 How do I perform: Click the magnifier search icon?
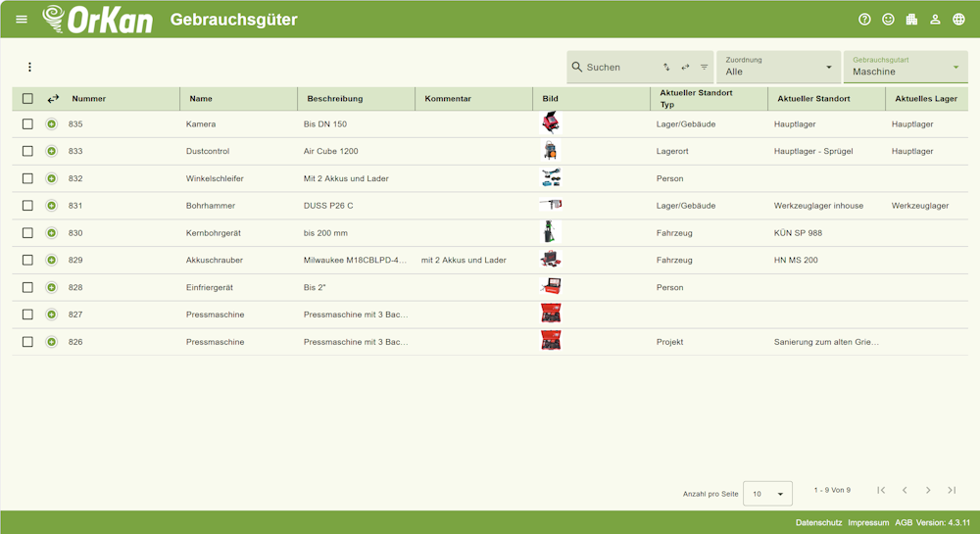pos(577,67)
